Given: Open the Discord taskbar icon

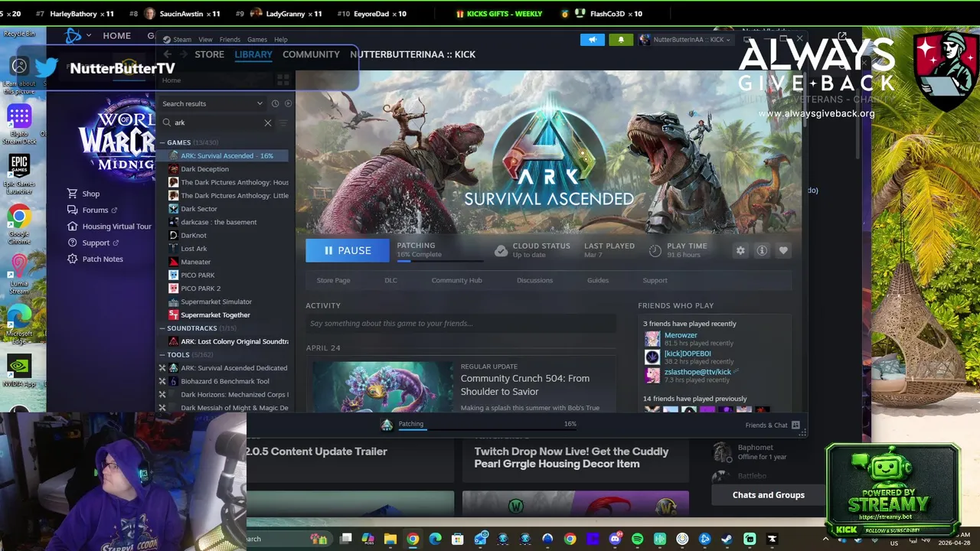Looking at the screenshot, I should click(x=615, y=539).
